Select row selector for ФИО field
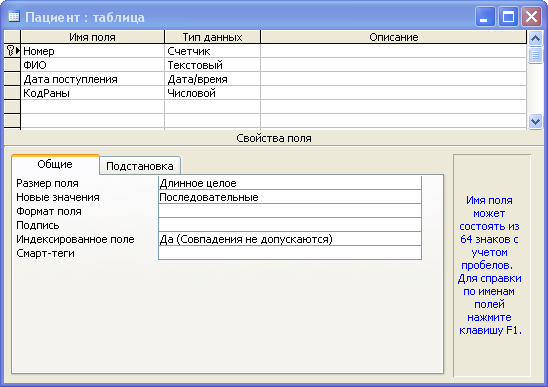The height and width of the screenshot is (387, 548). [12, 65]
